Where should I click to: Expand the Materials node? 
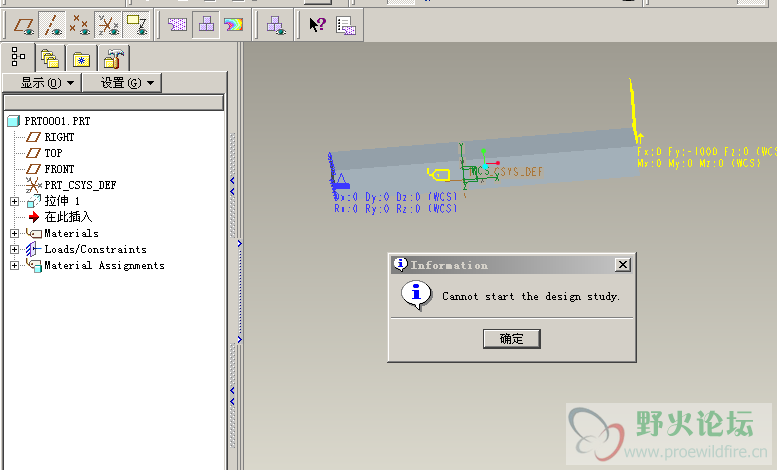[14, 233]
